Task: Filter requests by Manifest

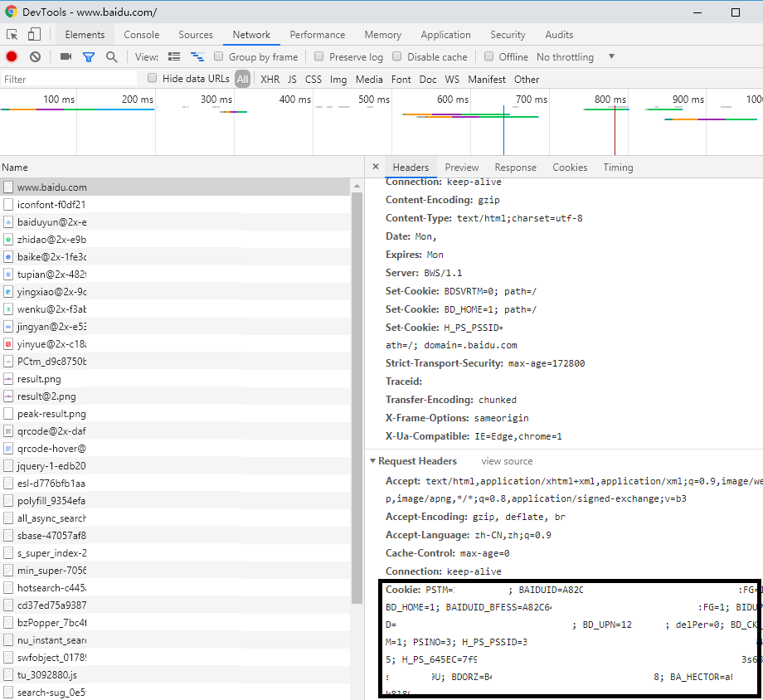Action: 487,79
